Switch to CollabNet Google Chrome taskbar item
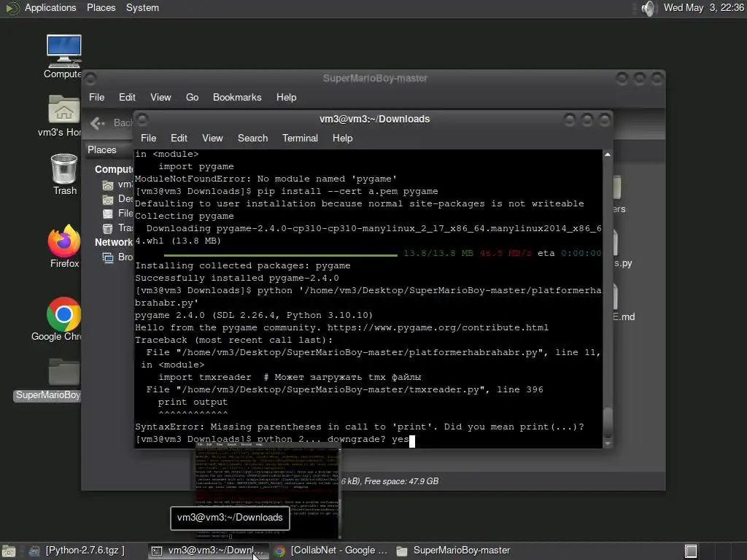Viewport: 747px width, 560px height. click(x=332, y=551)
